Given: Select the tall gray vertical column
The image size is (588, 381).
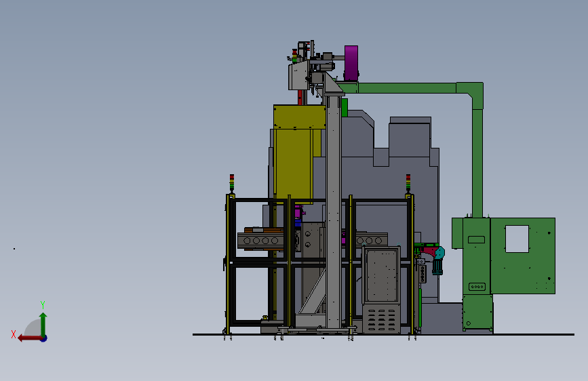Looking at the screenshot, I should 334,212.
